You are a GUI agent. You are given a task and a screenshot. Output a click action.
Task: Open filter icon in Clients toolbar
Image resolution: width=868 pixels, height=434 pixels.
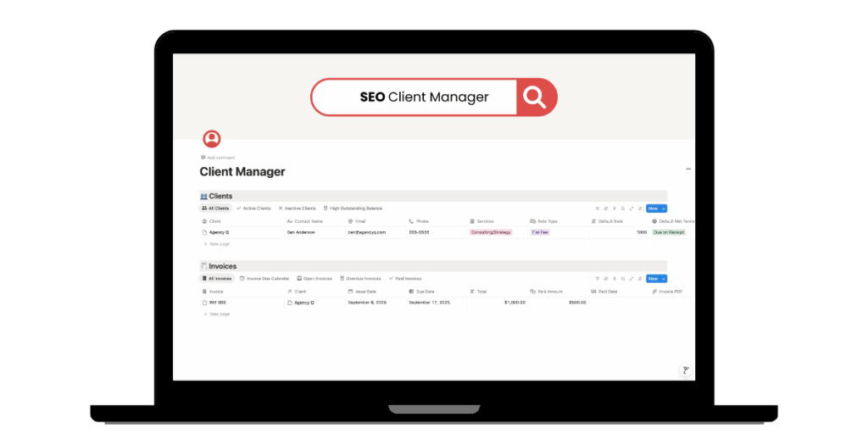[597, 209]
